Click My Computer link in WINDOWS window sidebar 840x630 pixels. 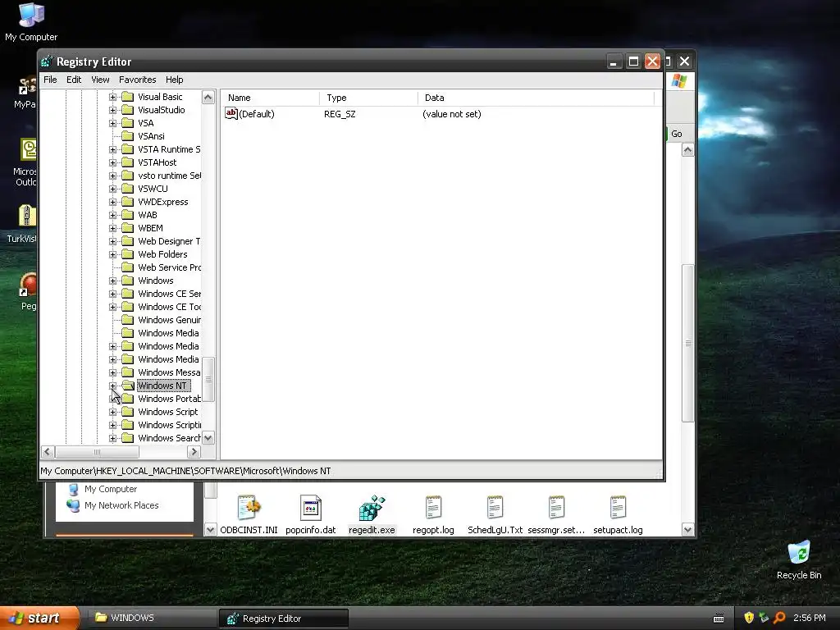click(111, 489)
